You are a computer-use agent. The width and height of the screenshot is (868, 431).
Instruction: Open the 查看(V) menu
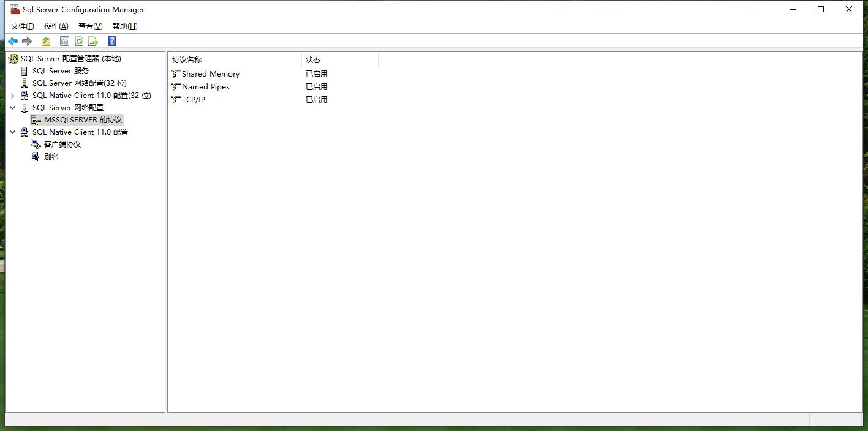coord(90,26)
